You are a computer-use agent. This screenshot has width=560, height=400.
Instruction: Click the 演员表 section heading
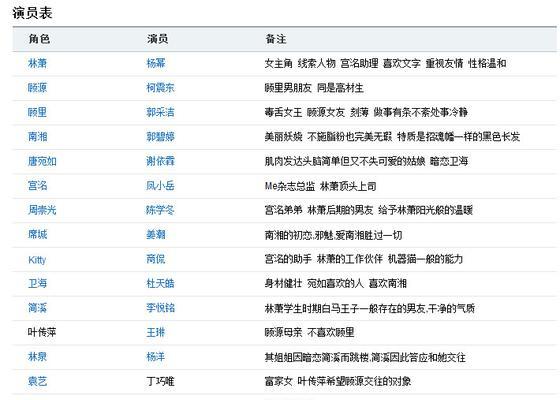tap(32, 13)
